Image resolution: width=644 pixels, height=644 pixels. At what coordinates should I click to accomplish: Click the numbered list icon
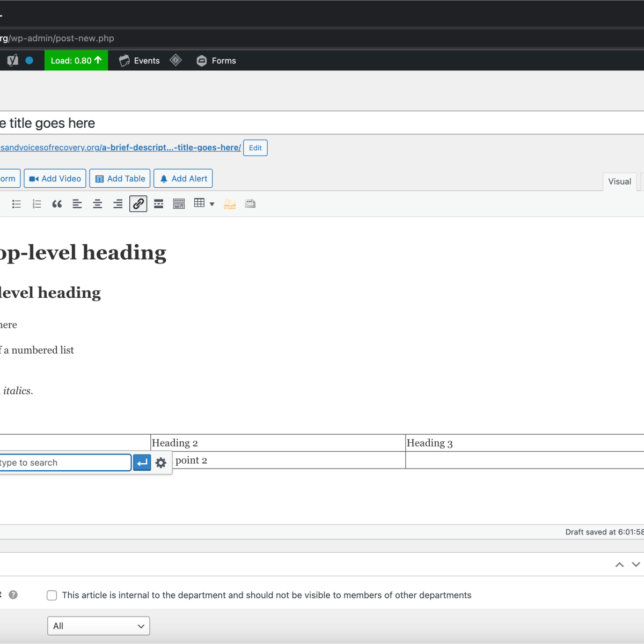point(36,204)
